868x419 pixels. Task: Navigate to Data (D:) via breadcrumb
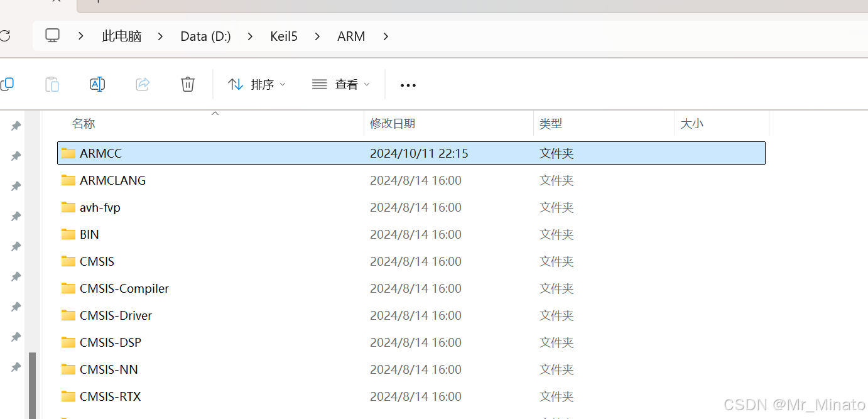pyautogui.click(x=205, y=36)
